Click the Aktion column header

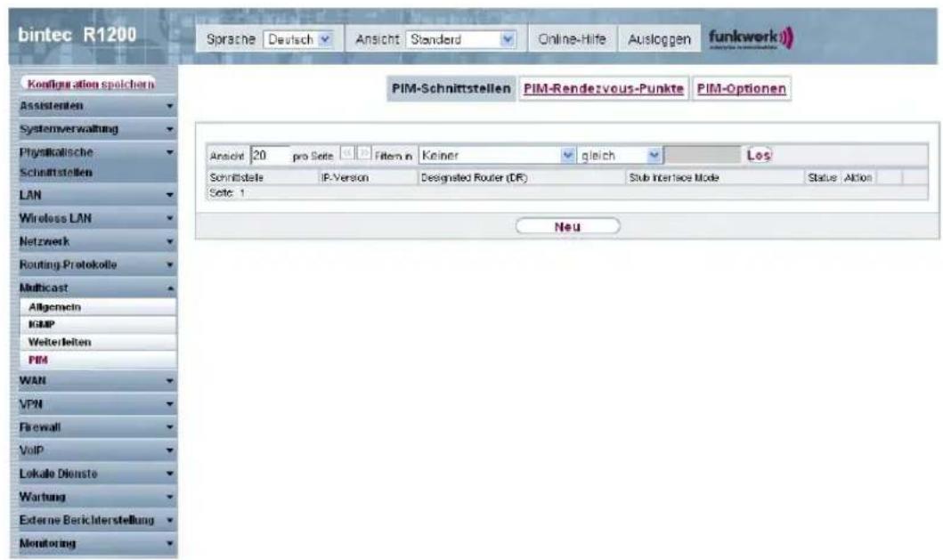click(x=858, y=177)
